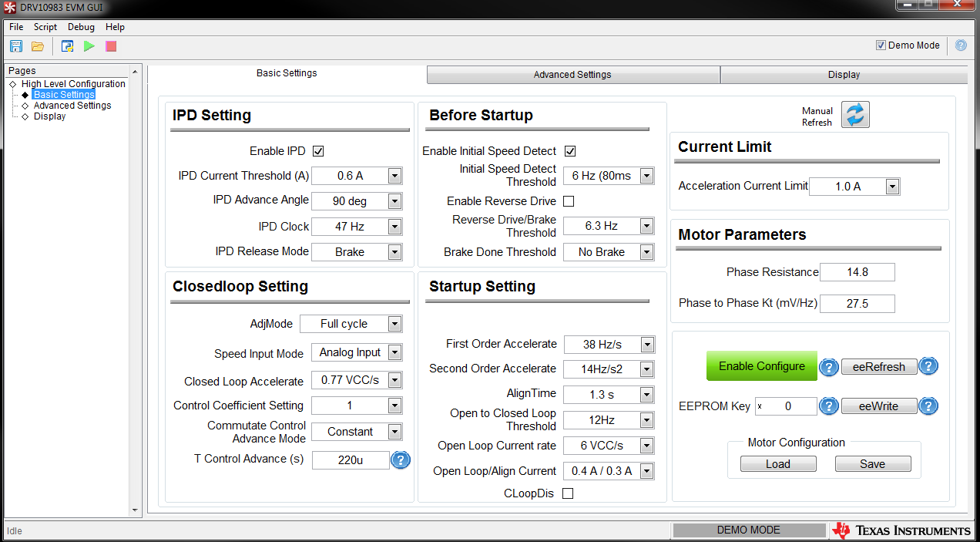Click Phase to Phase Kt input field

pos(857,304)
